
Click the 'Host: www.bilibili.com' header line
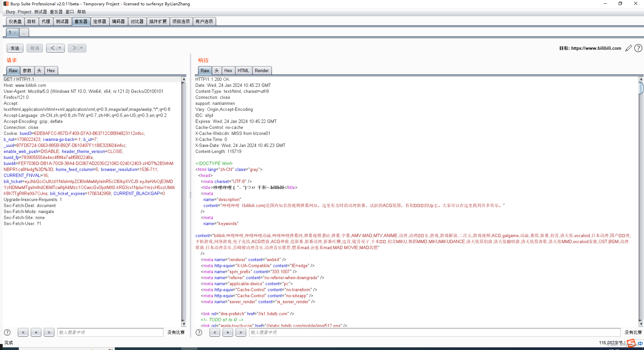point(25,85)
